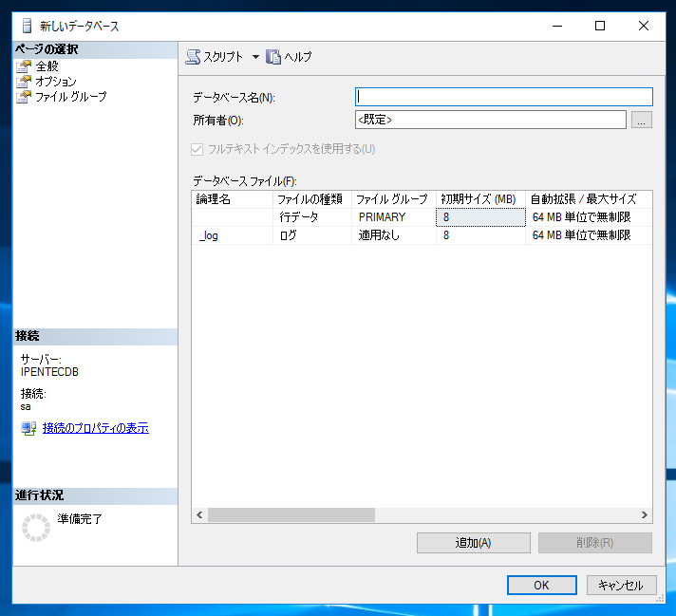Image resolution: width=676 pixels, height=616 pixels.
Task: Select the 行データ file type cell
Action: 312,217
